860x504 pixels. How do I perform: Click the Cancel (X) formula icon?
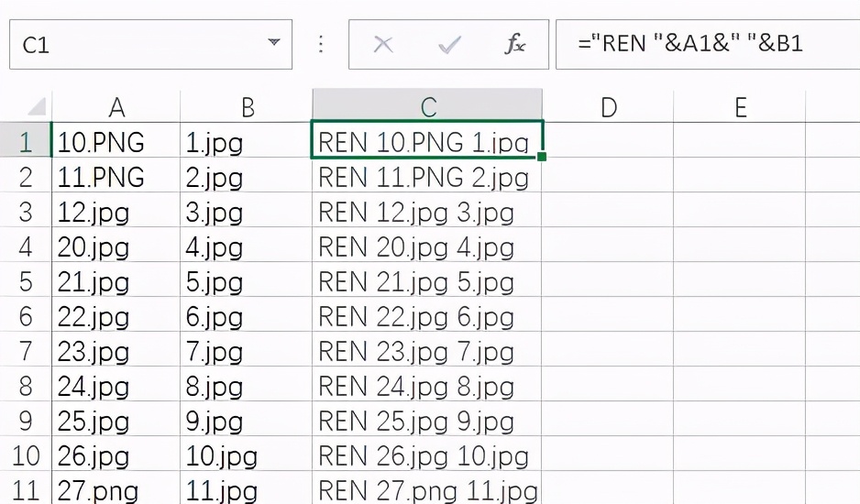point(383,44)
